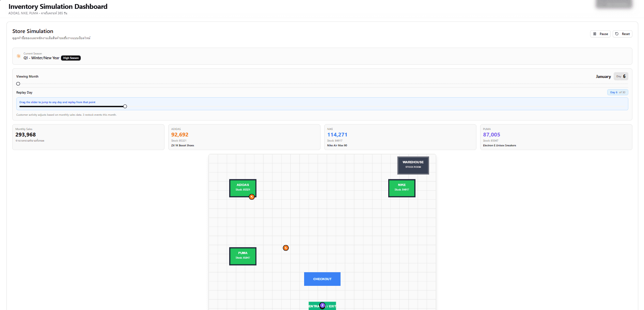Pause the store simulation
Screen dimensions: 644x310
(x=600, y=34)
